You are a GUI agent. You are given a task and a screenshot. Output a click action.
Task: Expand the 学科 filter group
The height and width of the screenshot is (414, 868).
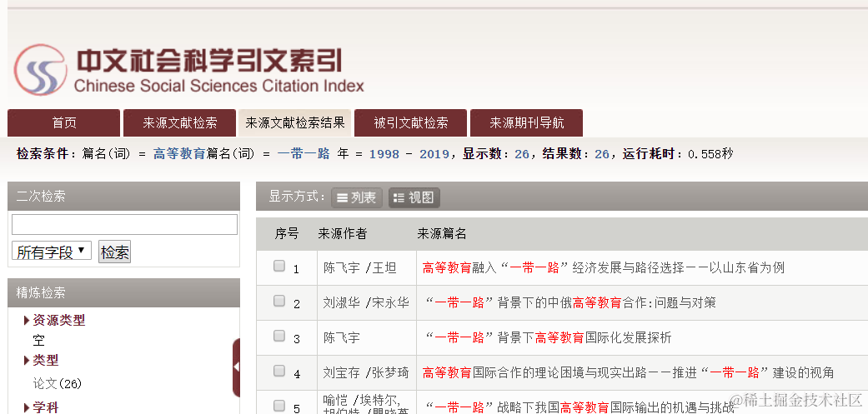(x=42, y=408)
